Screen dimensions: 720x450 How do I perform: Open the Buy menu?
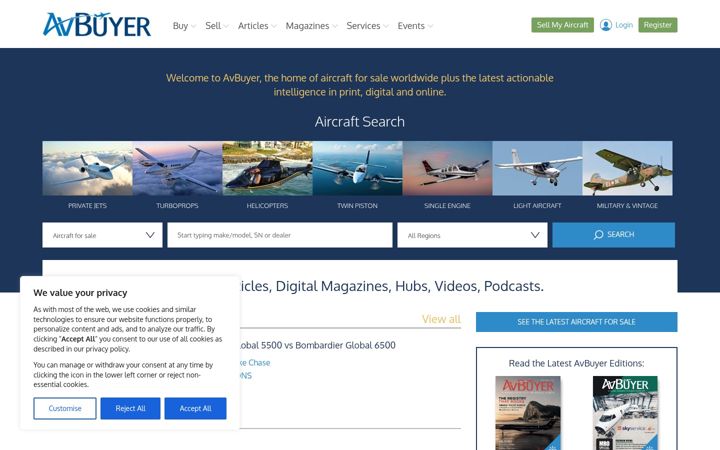point(184,26)
